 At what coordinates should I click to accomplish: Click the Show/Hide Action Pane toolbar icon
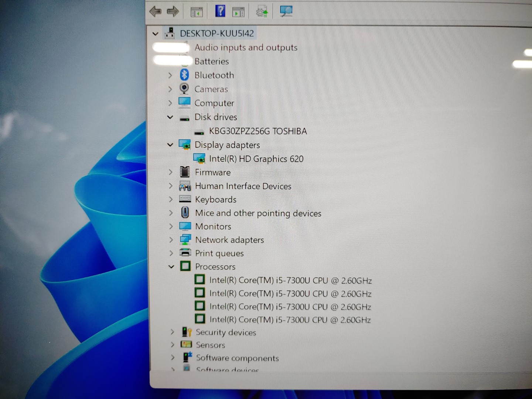click(x=238, y=12)
